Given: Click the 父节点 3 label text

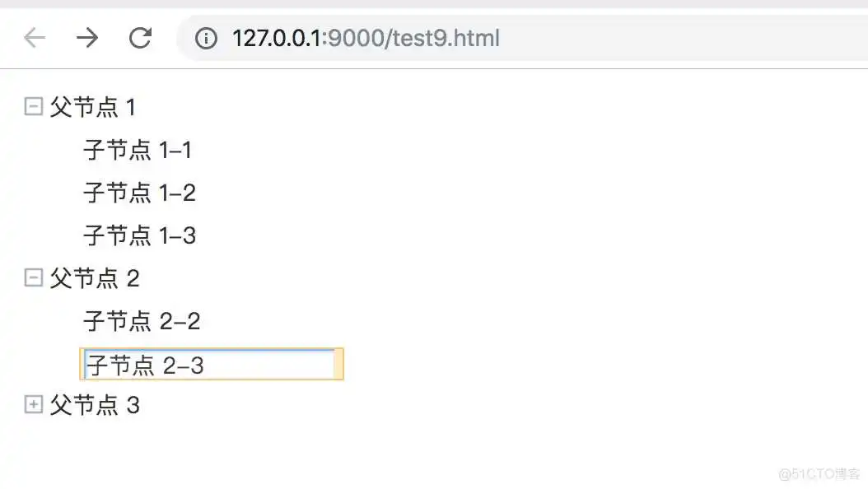Looking at the screenshot, I should [96, 405].
